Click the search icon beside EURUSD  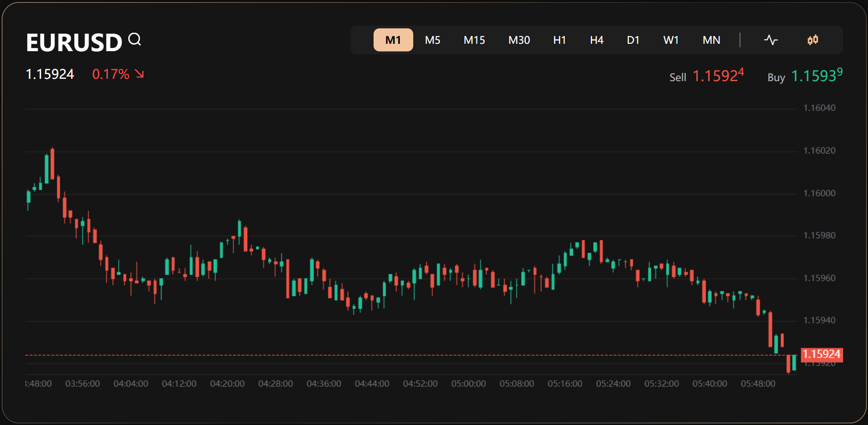point(134,40)
